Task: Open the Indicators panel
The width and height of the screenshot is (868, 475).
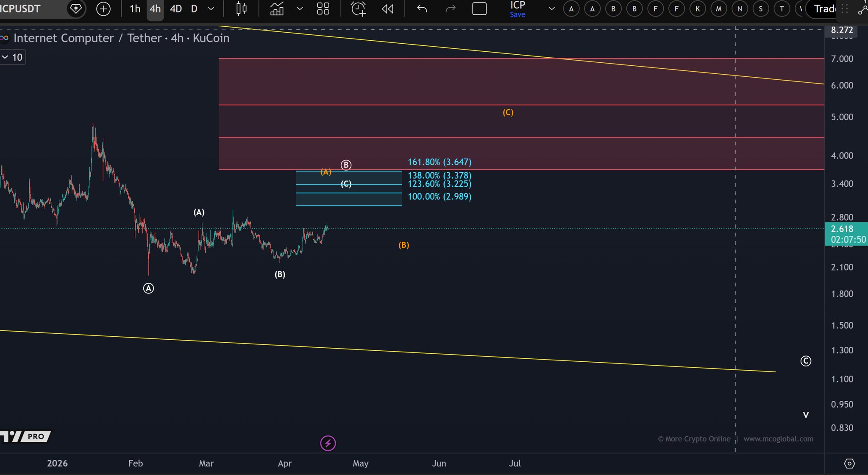Action: tap(277, 8)
